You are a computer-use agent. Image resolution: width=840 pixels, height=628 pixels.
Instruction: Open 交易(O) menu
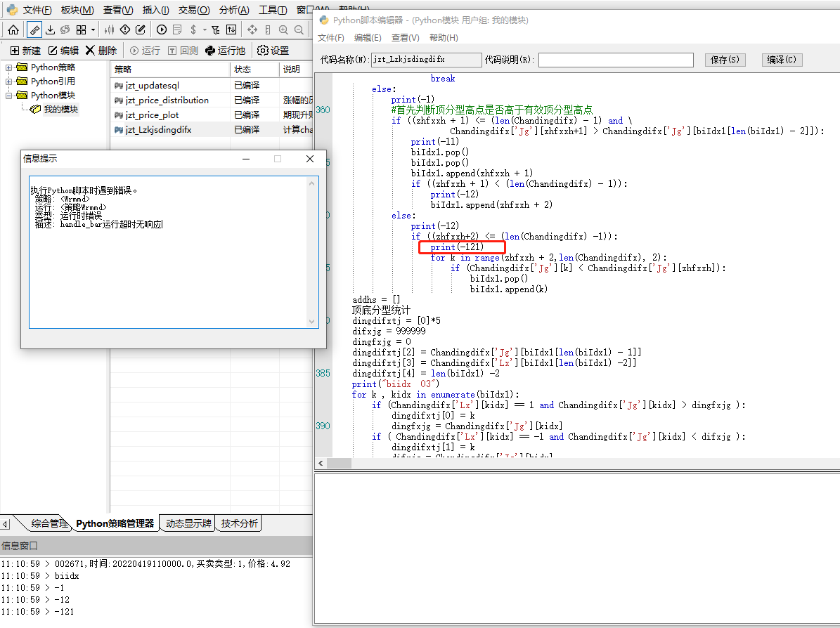(194, 10)
